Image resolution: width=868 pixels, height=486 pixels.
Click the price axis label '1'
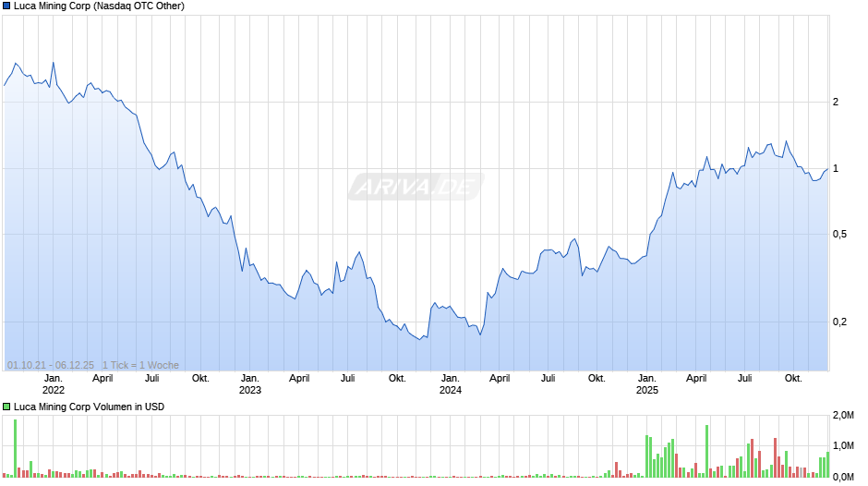click(836, 168)
